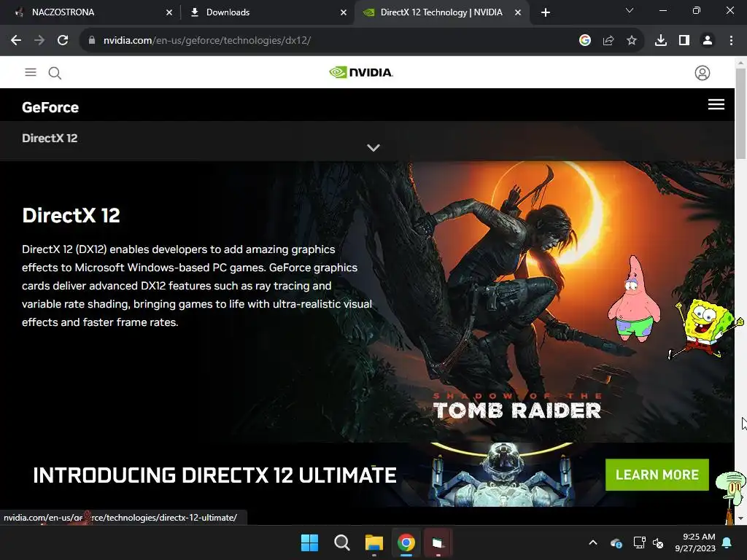Open NVIDIA site search magnifier
The height and width of the screenshot is (560, 747).
point(55,73)
